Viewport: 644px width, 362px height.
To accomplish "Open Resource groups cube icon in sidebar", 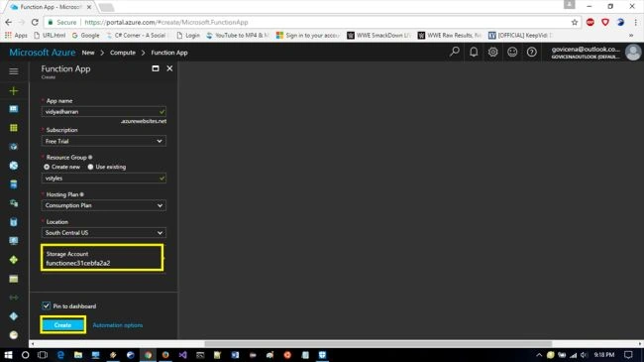I will tap(14, 147).
